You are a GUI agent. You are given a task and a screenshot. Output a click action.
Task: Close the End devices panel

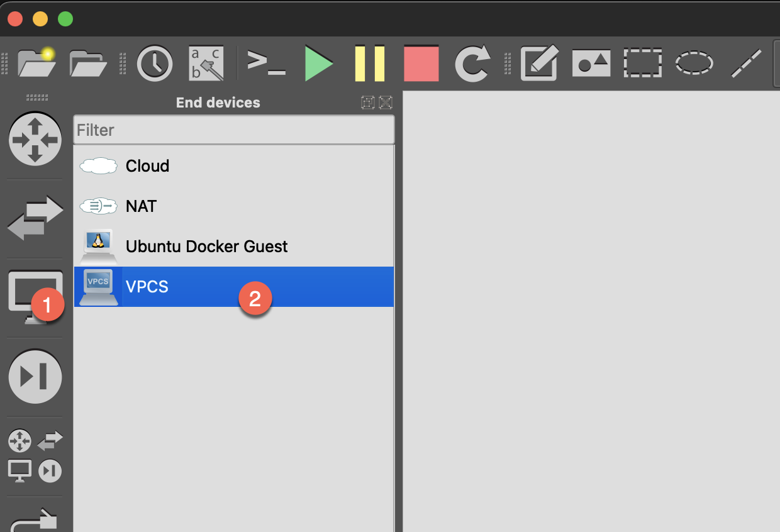point(386,103)
